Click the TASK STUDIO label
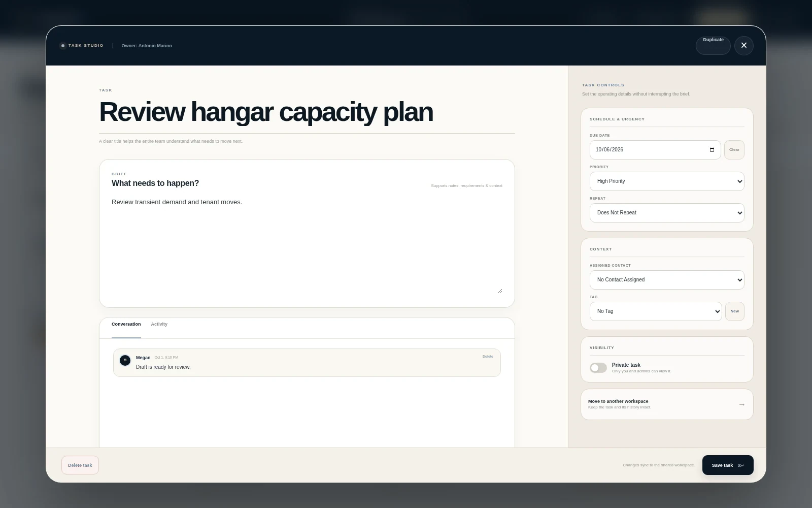 (x=86, y=46)
